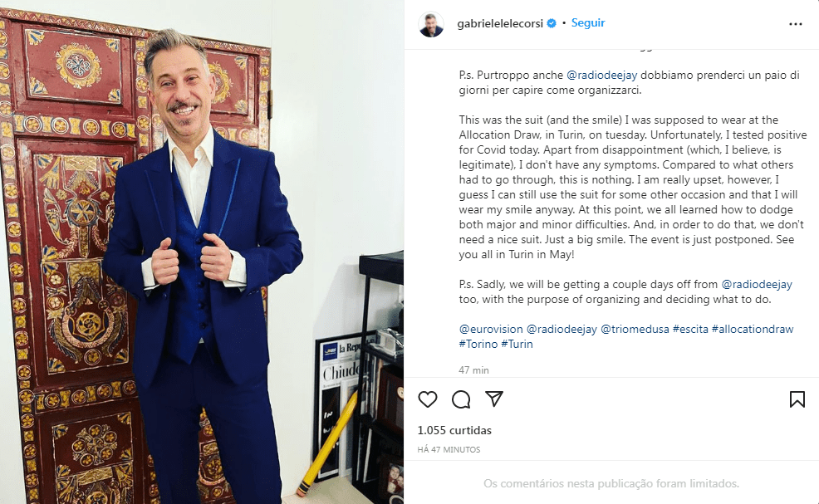Click the gabrielelelecorsi profile avatar
The width and height of the screenshot is (819, 504).
coord(431,24)
